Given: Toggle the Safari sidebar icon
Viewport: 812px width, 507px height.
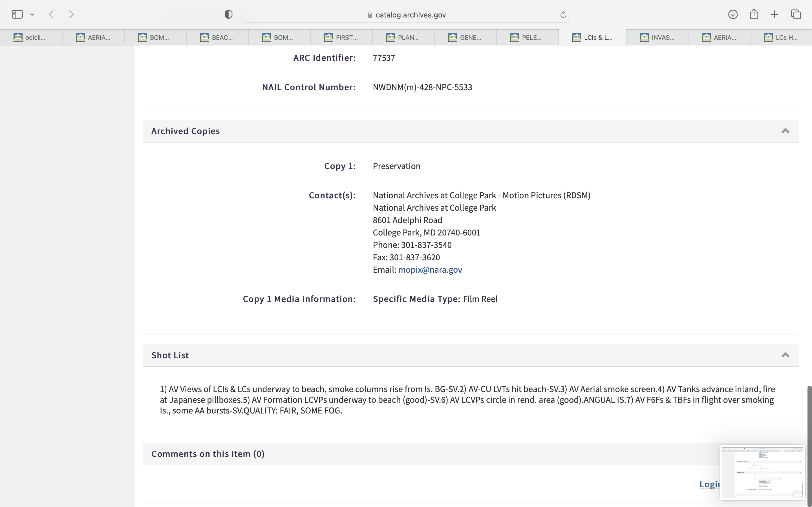Looking at the screenshot, I should [x=17, y=14].
